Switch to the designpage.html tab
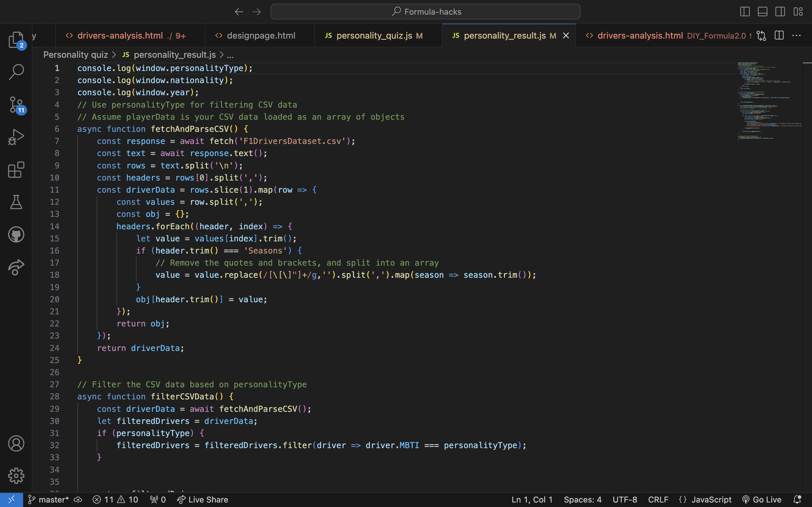 pyautogui.click(x=261, y=35)
